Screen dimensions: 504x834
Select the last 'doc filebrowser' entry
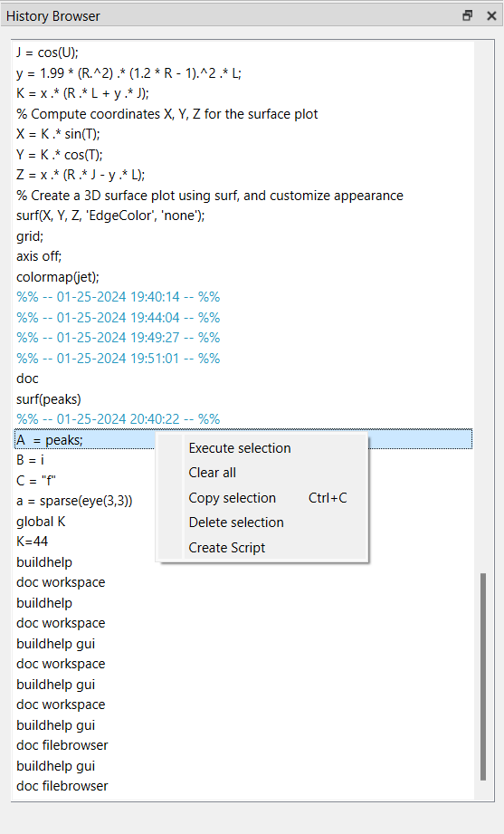coord(62,786)
